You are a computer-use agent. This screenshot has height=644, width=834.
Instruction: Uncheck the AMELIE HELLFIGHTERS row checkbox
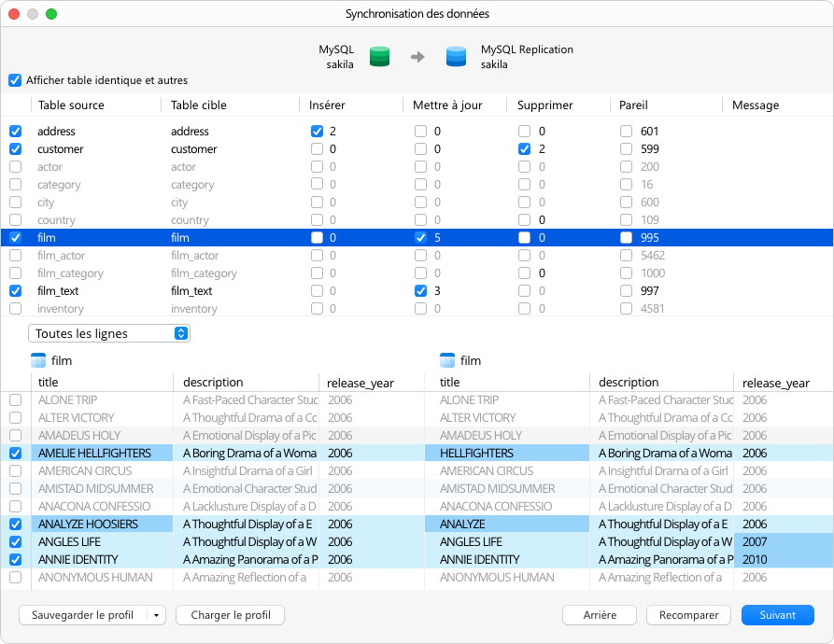tap(16, 454)
